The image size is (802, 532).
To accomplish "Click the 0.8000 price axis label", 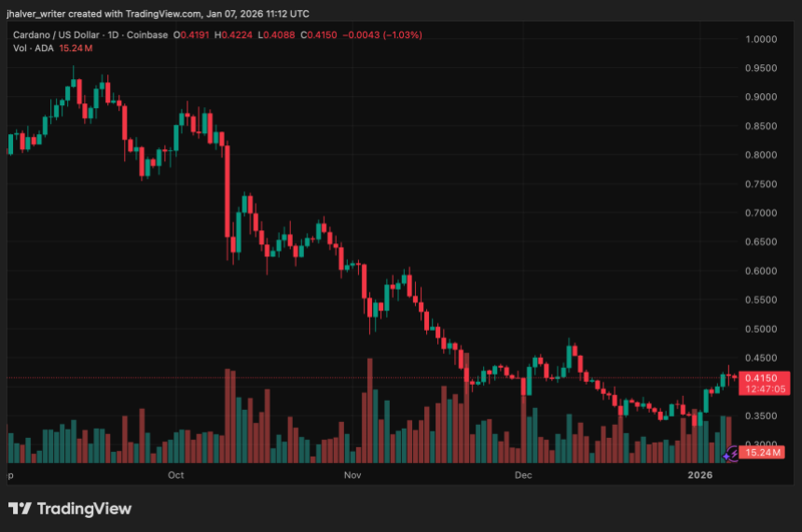I will pos(761,155).
